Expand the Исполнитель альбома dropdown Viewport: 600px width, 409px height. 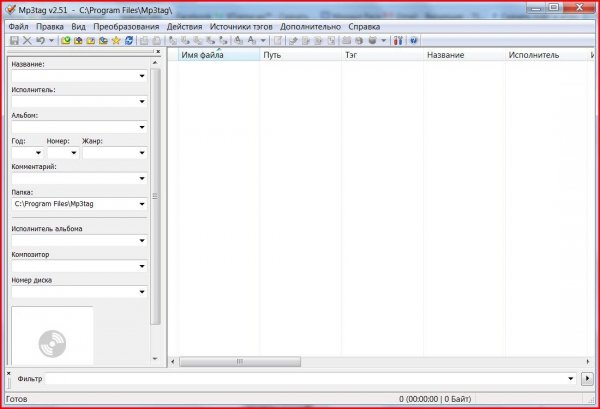point(142,241)
